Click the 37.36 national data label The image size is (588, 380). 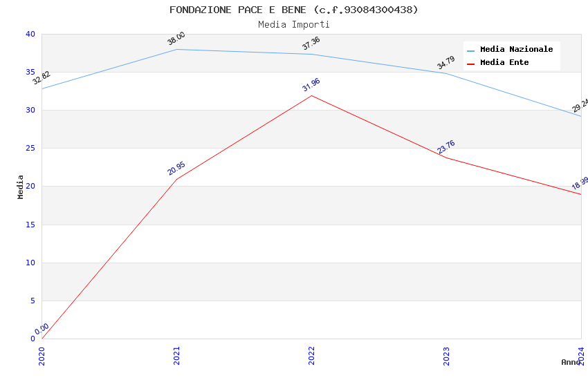pos(311,44)
